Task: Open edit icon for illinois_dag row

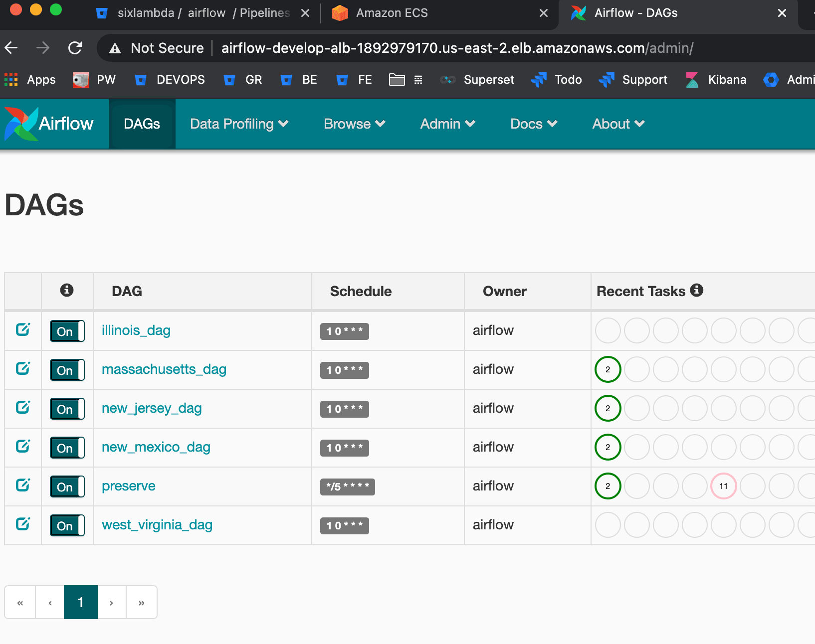Action: (x=23, y=329)
